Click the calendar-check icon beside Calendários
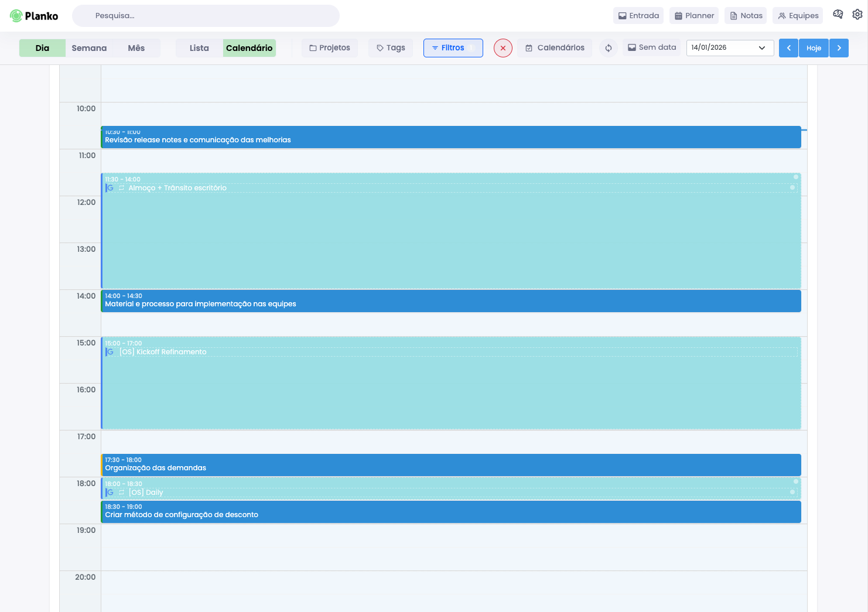This screenshot has height=612, width=868. tap(529, 48)
